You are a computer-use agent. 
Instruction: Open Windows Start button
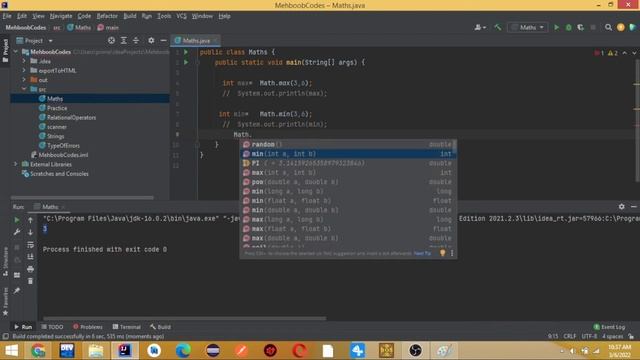coord(11,351)
